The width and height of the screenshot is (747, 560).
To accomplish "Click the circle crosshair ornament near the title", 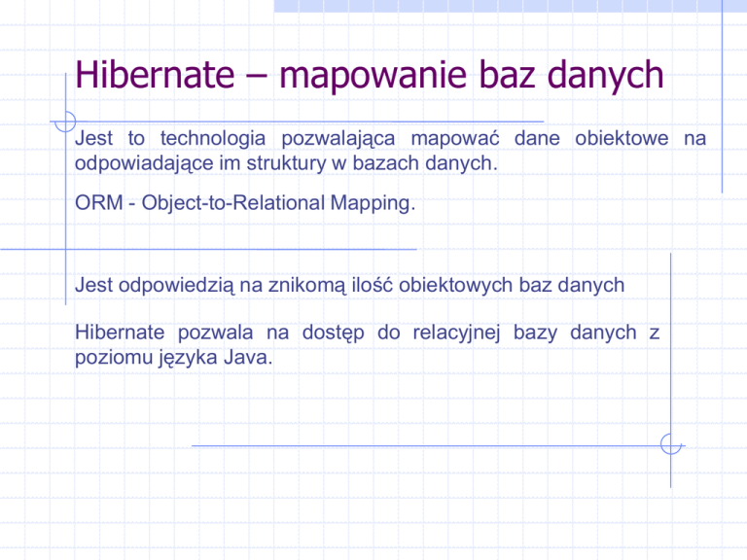I will 65,122.
